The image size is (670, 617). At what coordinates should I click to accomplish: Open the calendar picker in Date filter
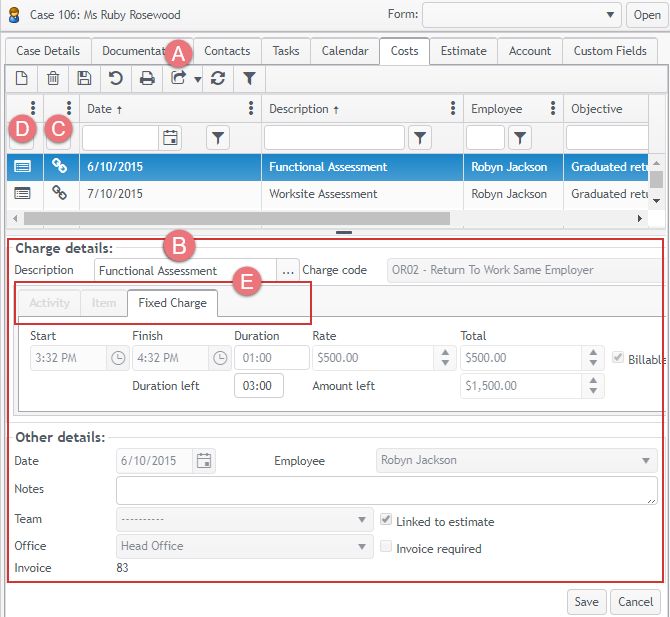[170, 138]
